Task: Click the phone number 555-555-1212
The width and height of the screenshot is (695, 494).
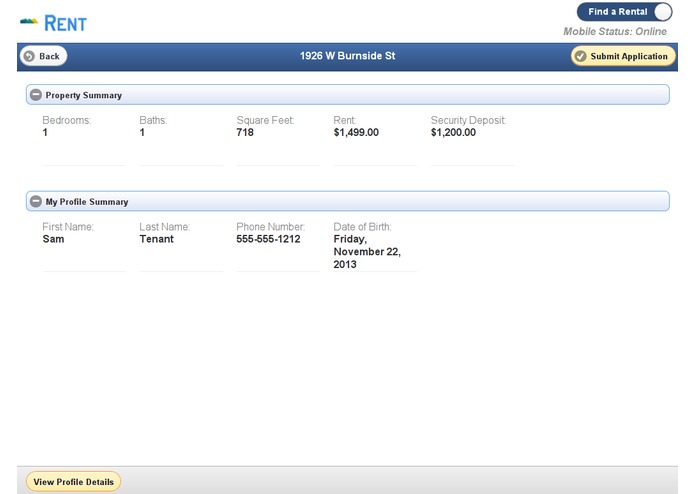Action: pos(268,239)
